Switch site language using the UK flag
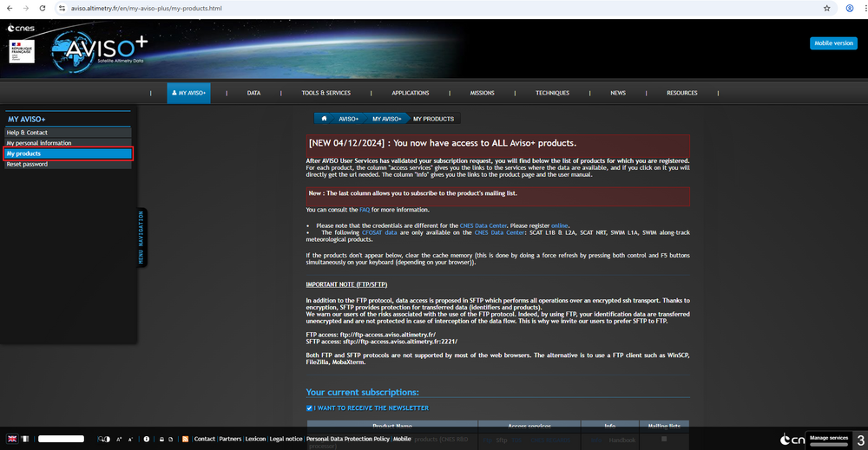 point(12,440)
